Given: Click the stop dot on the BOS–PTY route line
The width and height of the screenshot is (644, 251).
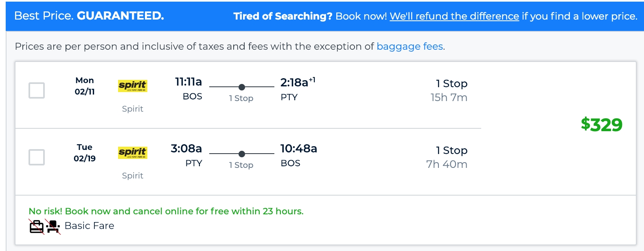Looking at the screenshot, I should tap(242, 87).
